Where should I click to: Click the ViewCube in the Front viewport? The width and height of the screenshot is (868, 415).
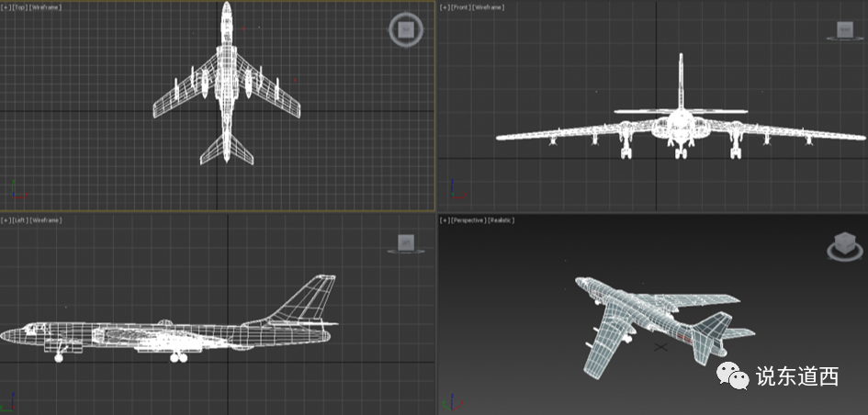(x=843, y=32)
